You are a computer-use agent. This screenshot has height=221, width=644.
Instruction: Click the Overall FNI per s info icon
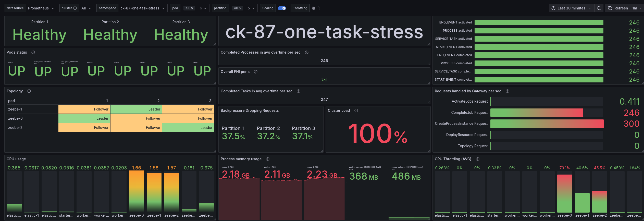256,72
